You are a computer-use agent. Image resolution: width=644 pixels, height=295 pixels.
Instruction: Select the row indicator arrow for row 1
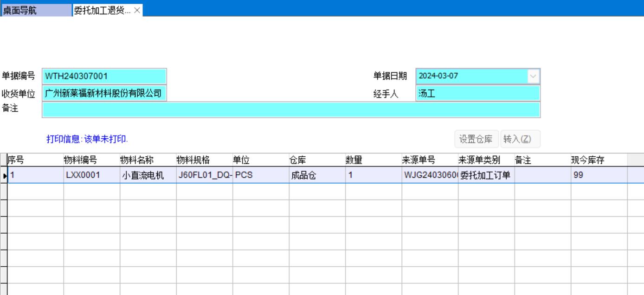[x=4, y=176]
